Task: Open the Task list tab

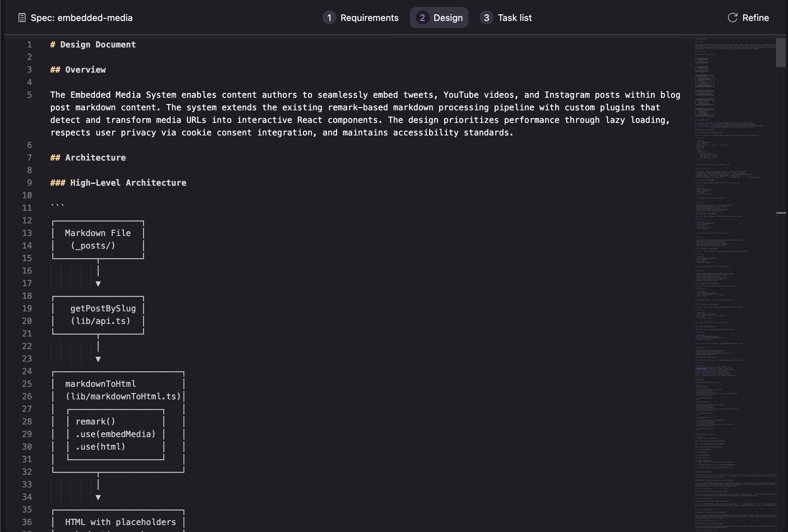Action: click(514, 17)
